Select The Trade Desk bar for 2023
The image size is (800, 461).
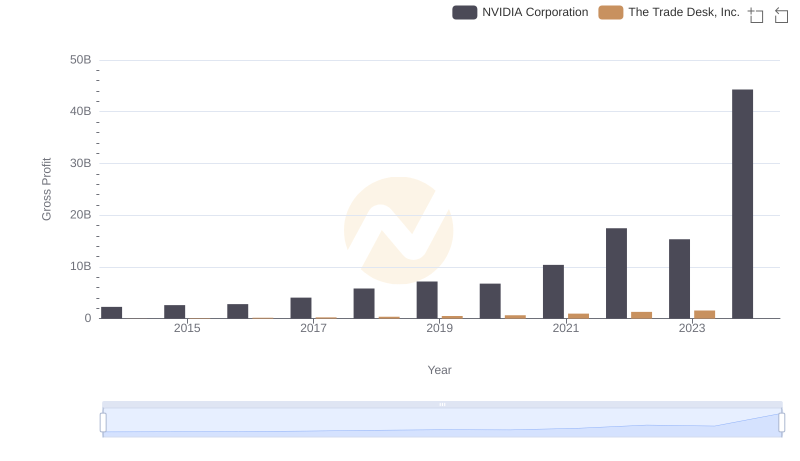point(705,314)
